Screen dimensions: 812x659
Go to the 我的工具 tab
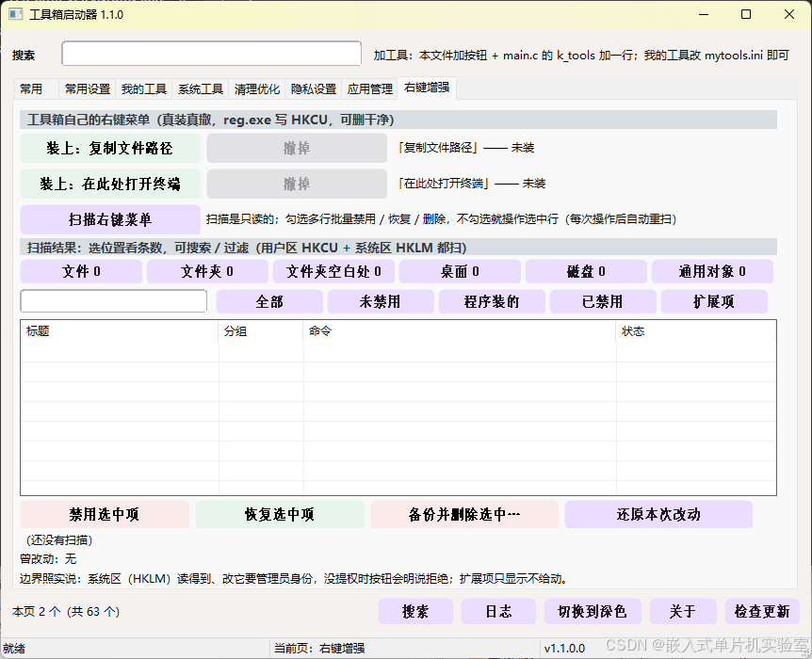(144, 89)
